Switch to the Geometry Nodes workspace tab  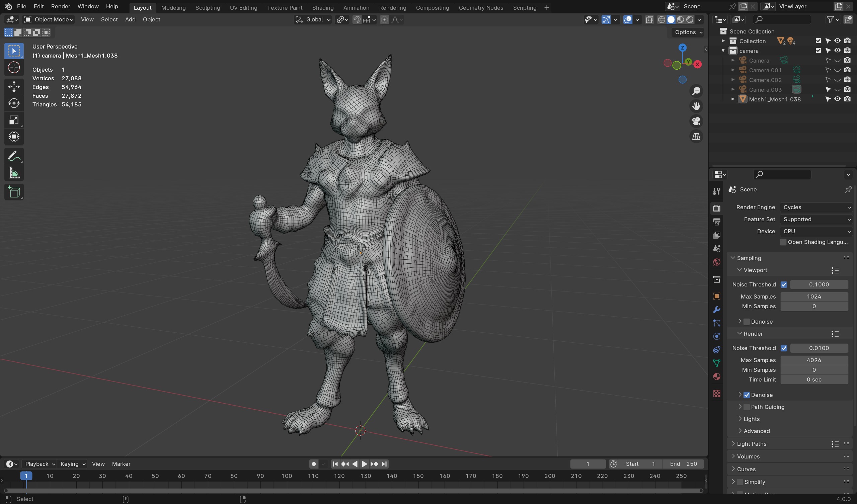pos(481,7)
